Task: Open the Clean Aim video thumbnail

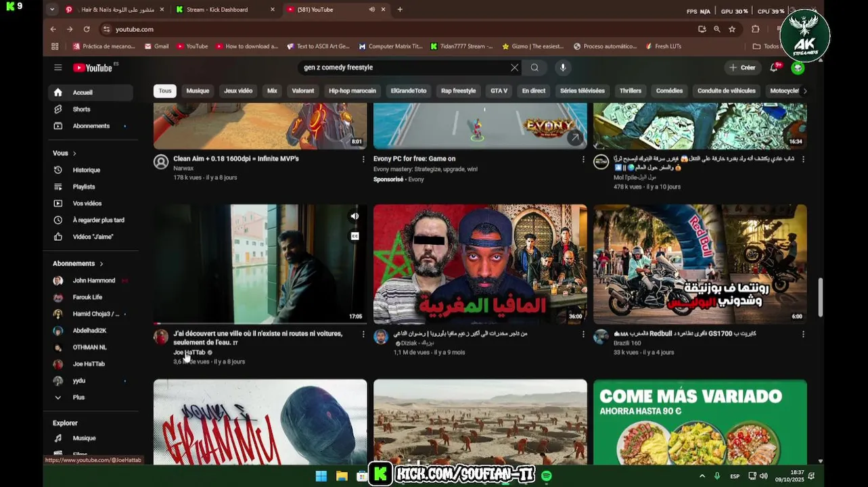Action: [260, 126]
